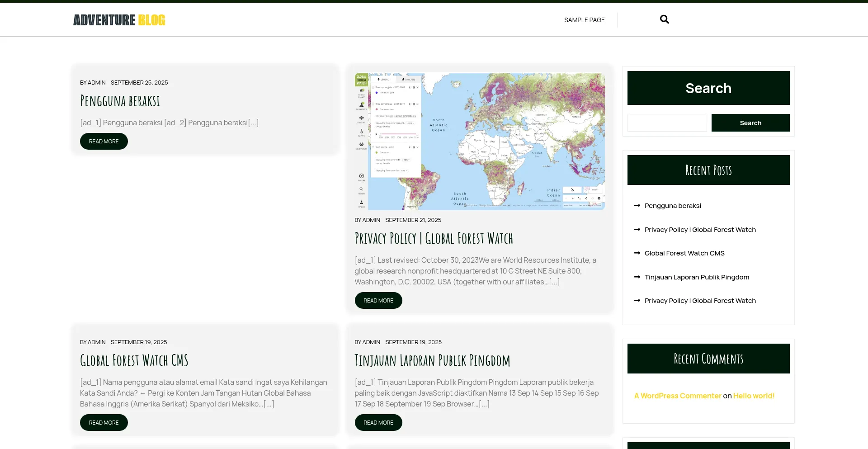
Task: Click the excerpt starting "[ad_1] Nama pengguna"
Action: [x=204, y=393]
